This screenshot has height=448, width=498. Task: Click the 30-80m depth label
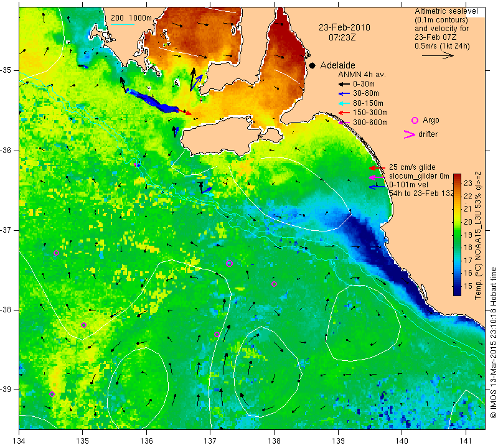pyautogui.click(x=366, y=94)
